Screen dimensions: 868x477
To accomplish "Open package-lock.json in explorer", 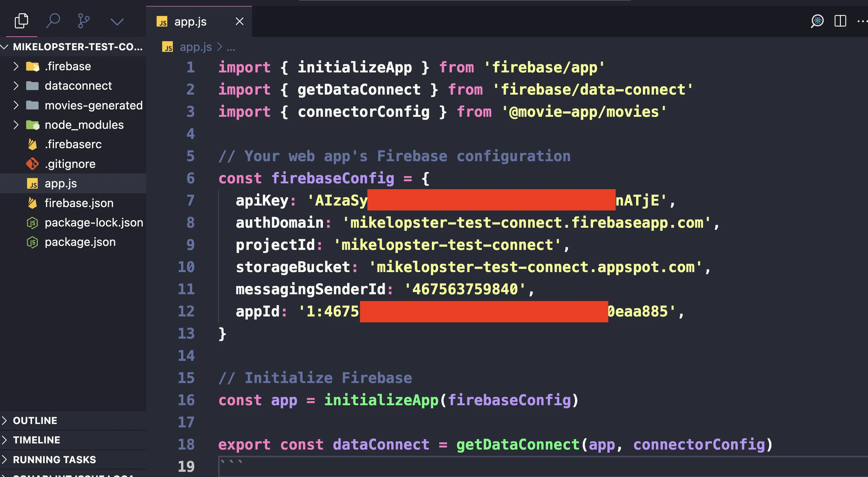I will 73,222.
